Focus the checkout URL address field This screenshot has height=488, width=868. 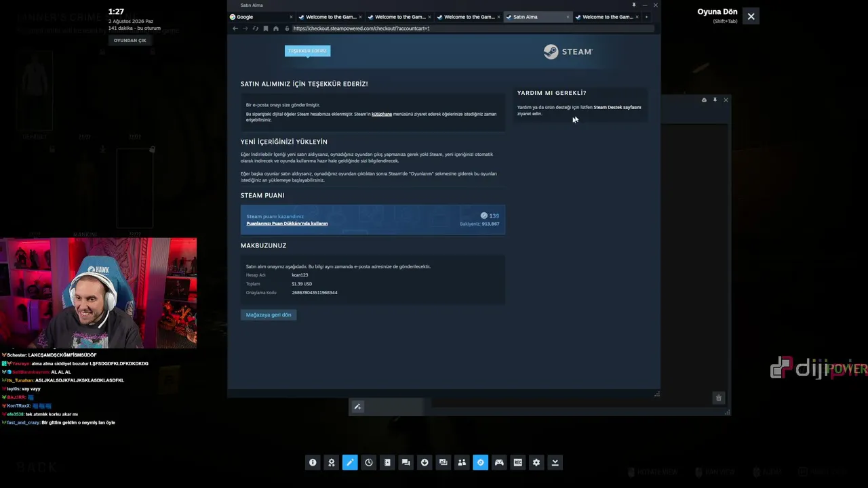click(x=473, y=28)
